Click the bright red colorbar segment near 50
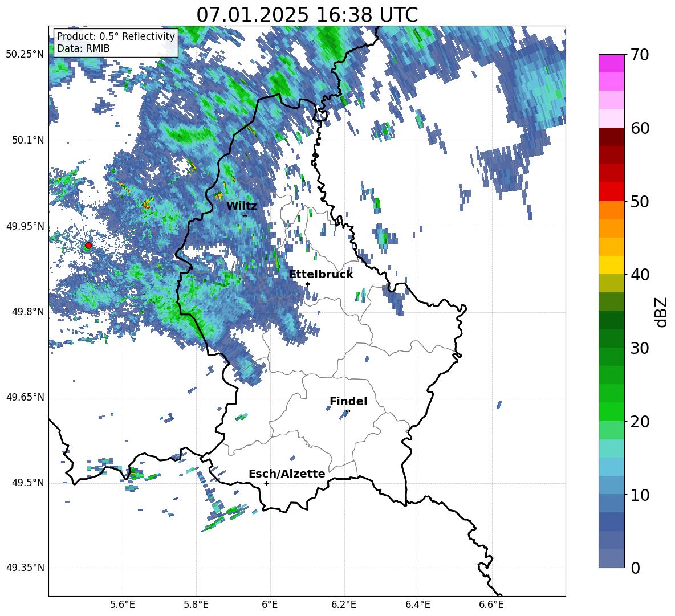Image resolution: width=675 pixels, height=616 pixels. coord(612,192)
